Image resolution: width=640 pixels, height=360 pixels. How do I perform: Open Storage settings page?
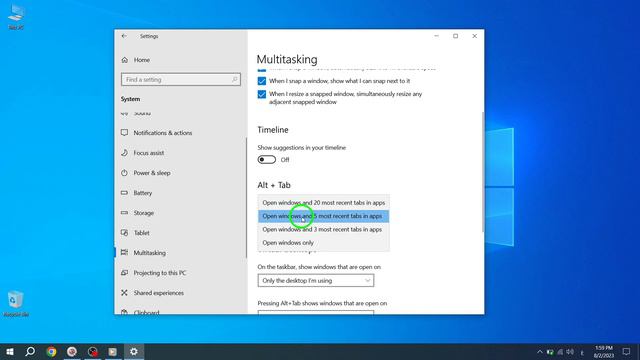[144, 213]
